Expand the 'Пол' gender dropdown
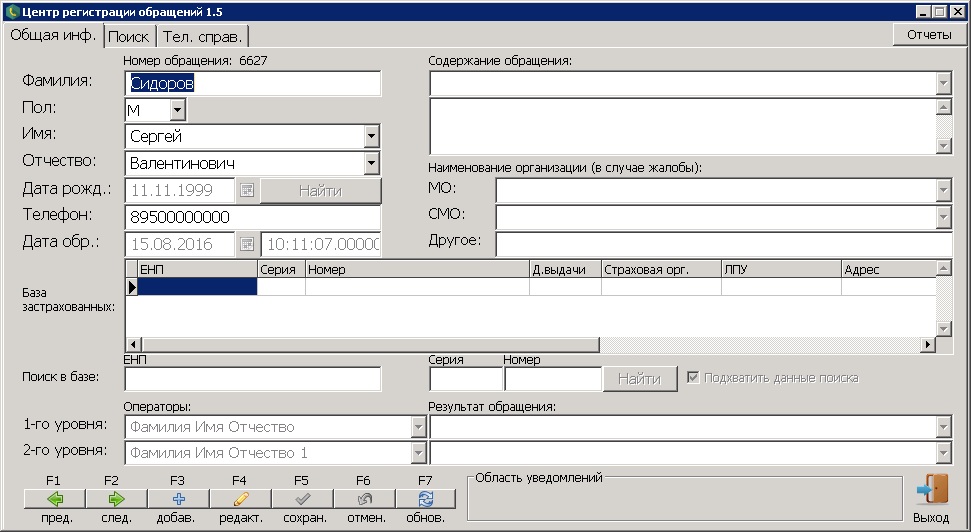The height and width of the screenshot is (532, 971). click(x=177, y=109)
